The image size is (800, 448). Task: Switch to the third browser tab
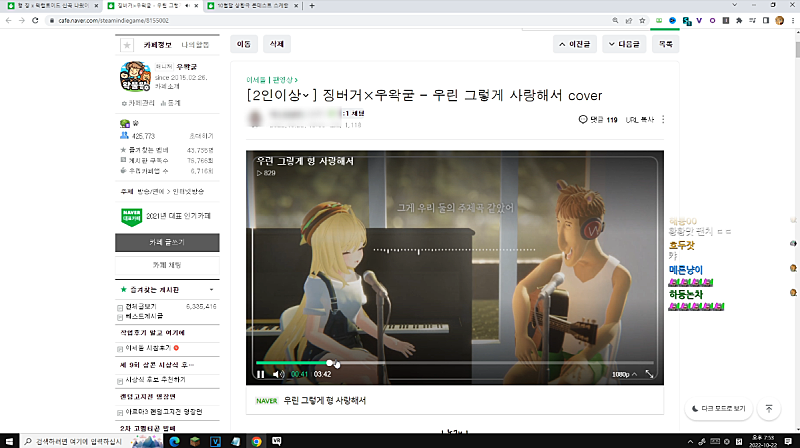coord(254,6)
